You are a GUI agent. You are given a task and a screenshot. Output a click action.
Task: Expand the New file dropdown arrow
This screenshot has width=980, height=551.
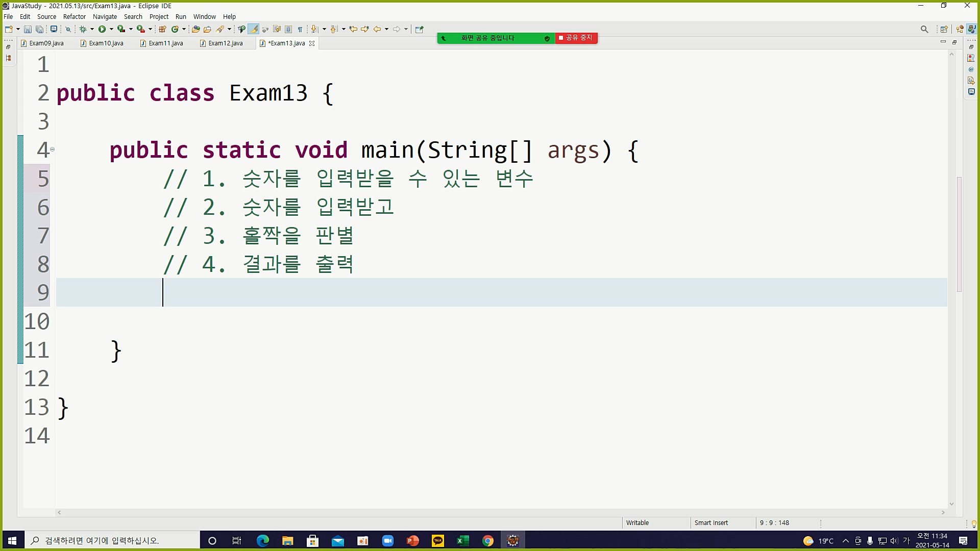coord(18,30)
